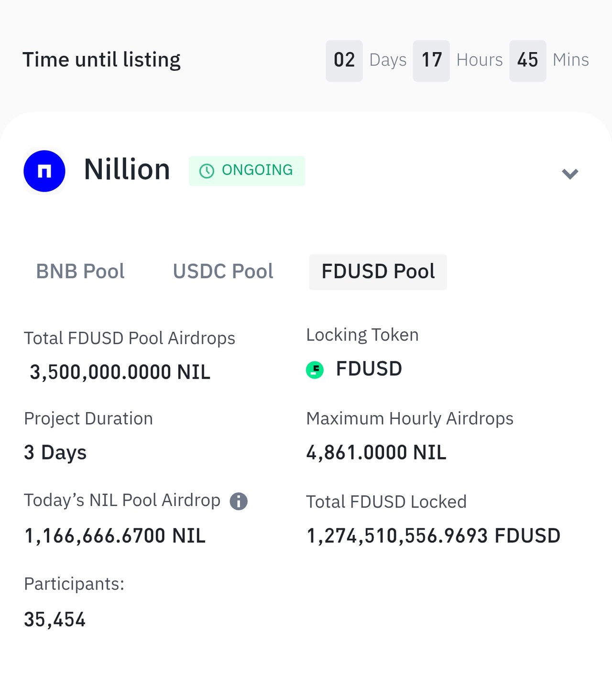Click the Maximum Hourly Airdrops 4,861.0000 NIL value

pyautogui.click(x=376, y=452)
